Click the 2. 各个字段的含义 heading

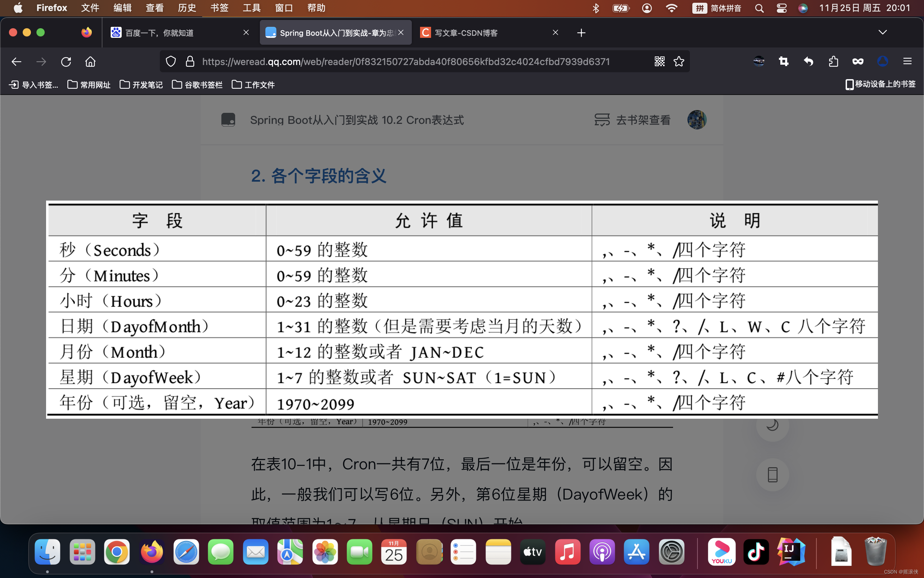click(318, 176)
